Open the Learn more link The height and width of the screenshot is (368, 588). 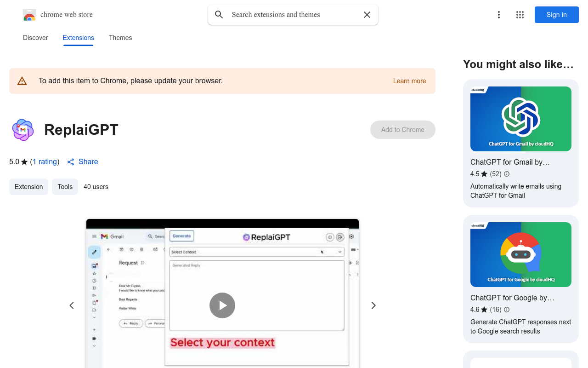409,81
